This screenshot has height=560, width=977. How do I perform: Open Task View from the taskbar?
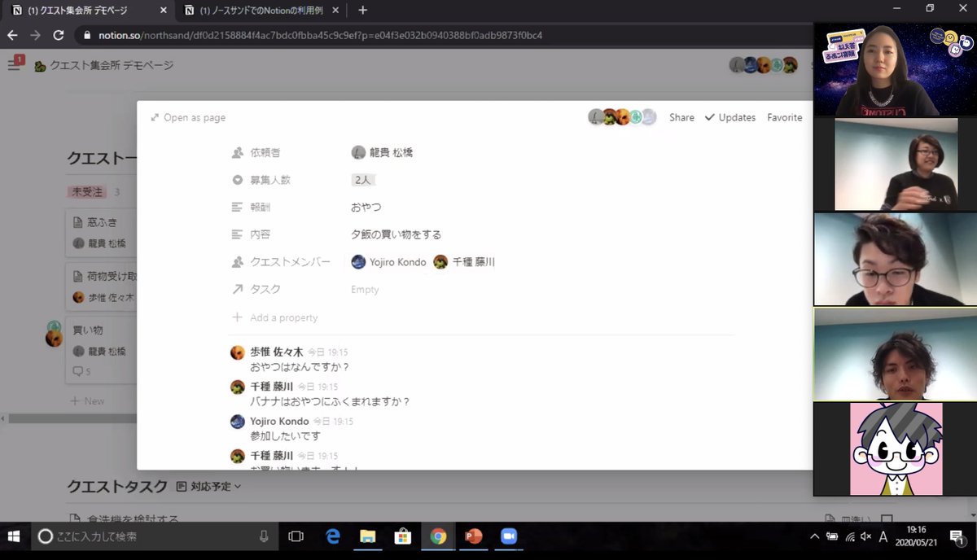(296, 536)
